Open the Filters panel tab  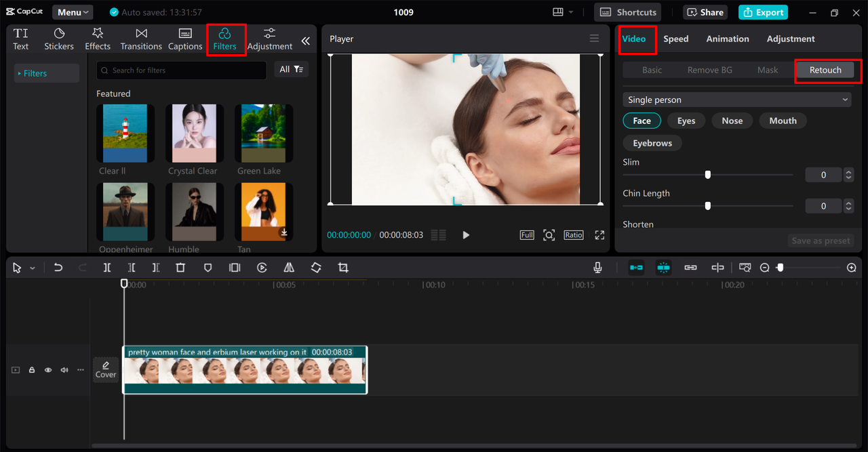225,39
